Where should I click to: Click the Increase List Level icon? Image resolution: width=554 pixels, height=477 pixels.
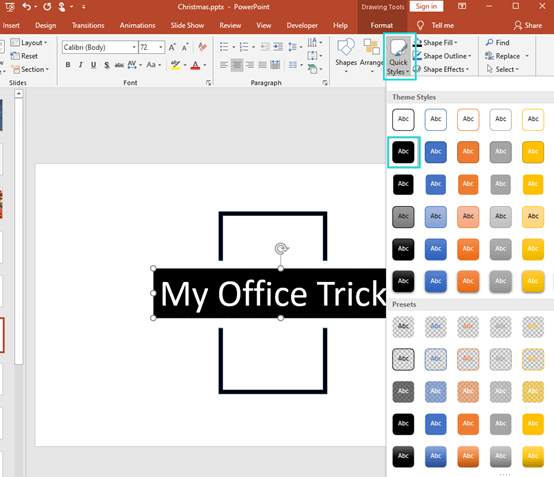coord(278,47)
